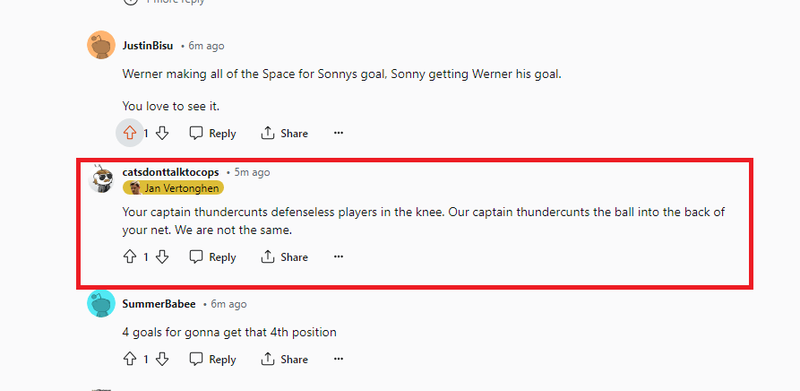Downvote catsdonttalktocops' comment
Image resolution: width=800 pixels, height=391 pixels.
coord(162,257)
